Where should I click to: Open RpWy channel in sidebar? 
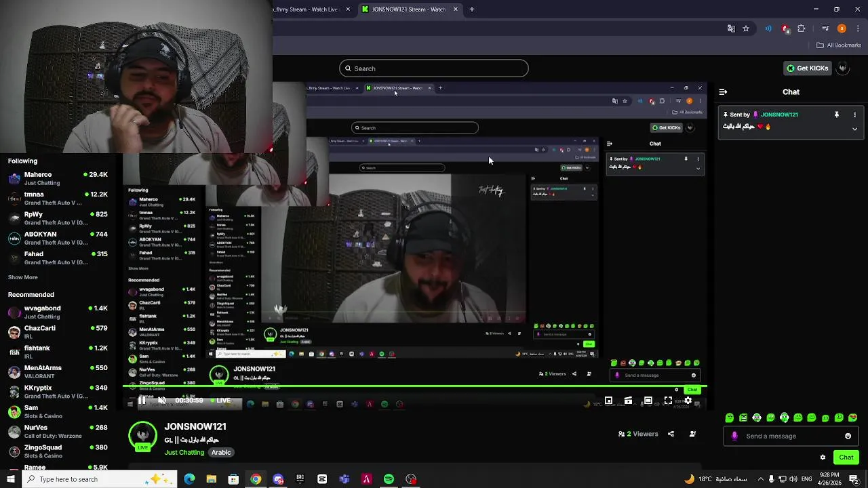(58, 218)
